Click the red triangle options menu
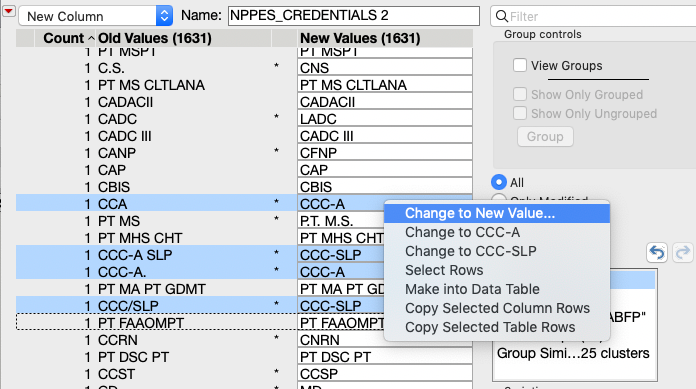 click(x=8, y=11)
